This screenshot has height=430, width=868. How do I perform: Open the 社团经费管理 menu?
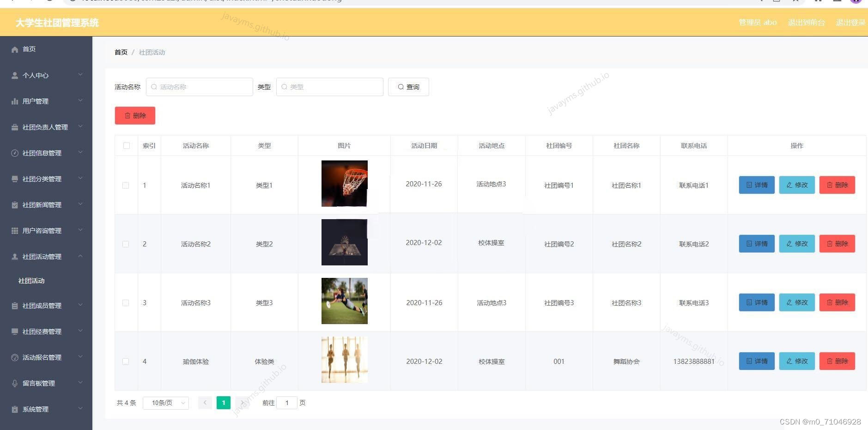tap(46, 332)
